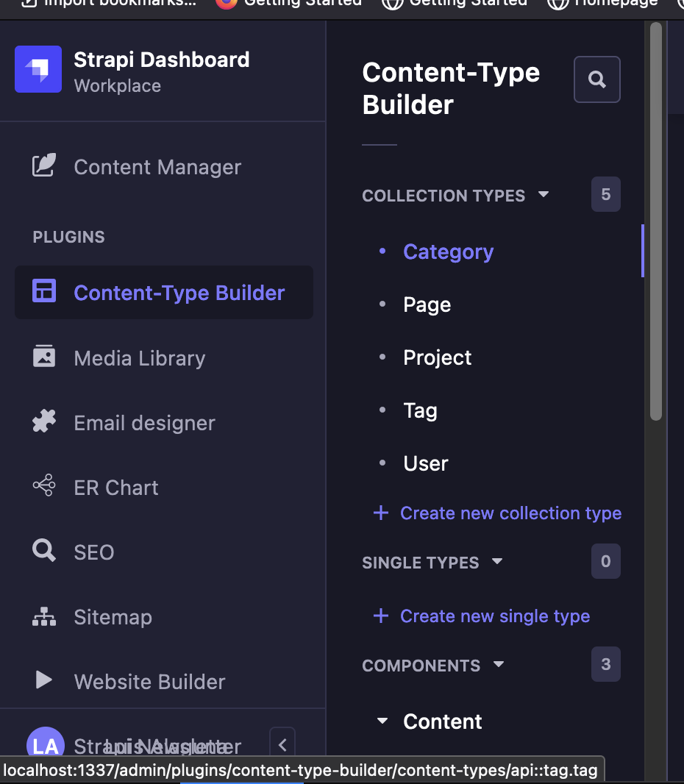Click the ER Chart share-node icon
The height and width of the screenshot is (784, 684).
44,485
